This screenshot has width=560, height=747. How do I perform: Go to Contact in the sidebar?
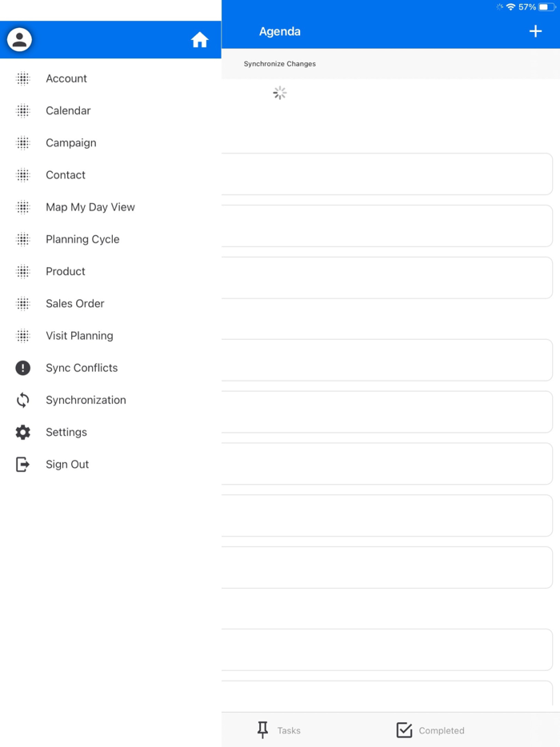66,174
